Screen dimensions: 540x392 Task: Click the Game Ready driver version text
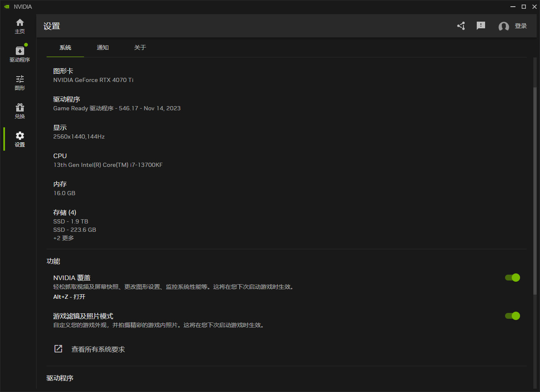point(117,108)
